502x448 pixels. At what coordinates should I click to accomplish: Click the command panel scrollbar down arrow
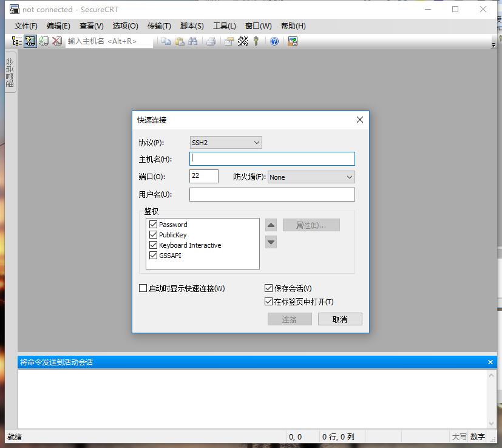click(x=492, y=423)
